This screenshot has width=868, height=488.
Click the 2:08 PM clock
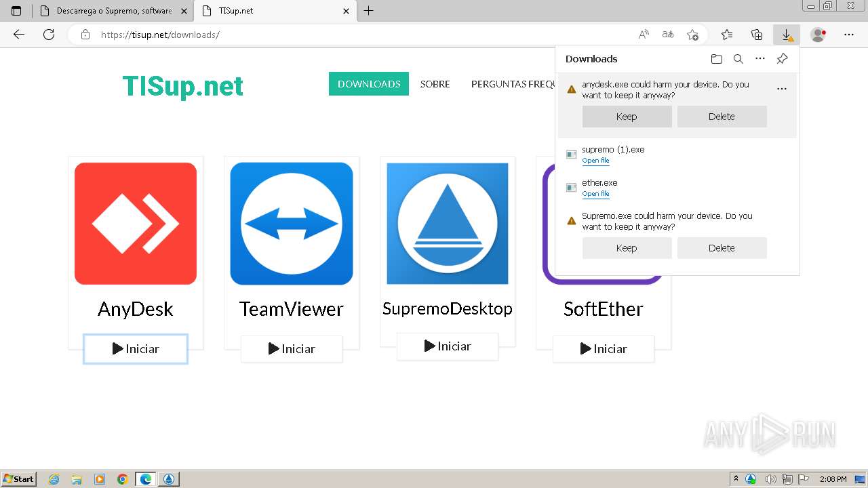pos(833,479)
